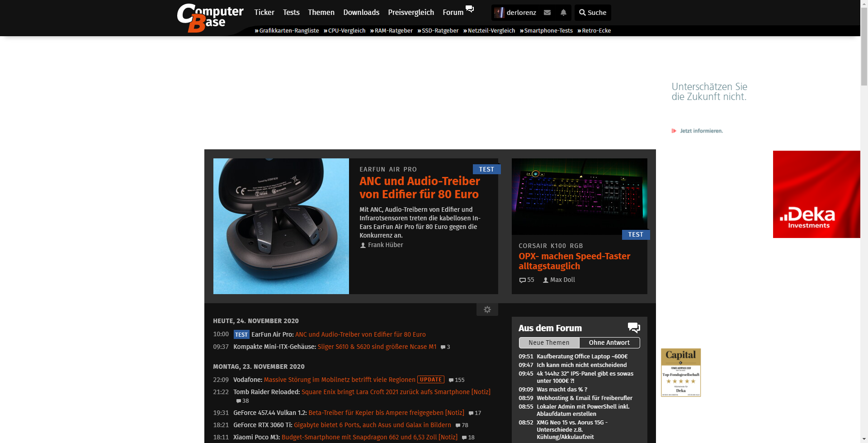This screenshot has height=443, width=868.
Task: Open comments icon with 55 on Corsair article
Action: click(527, 280)
